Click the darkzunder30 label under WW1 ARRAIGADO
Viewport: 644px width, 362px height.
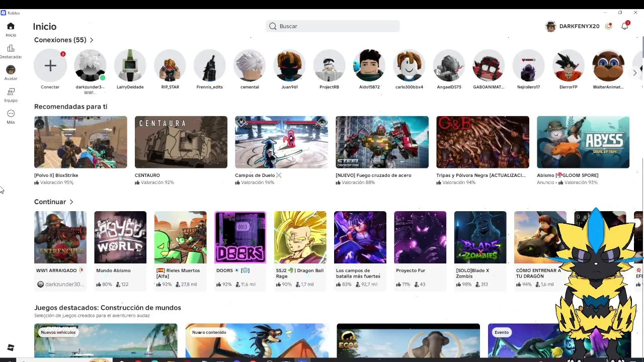(64, 285)
